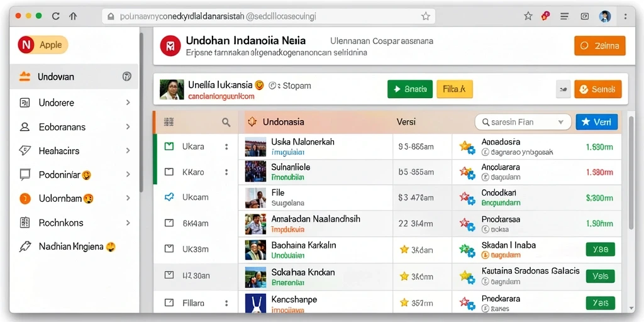Click the browser reload icon

56,16
